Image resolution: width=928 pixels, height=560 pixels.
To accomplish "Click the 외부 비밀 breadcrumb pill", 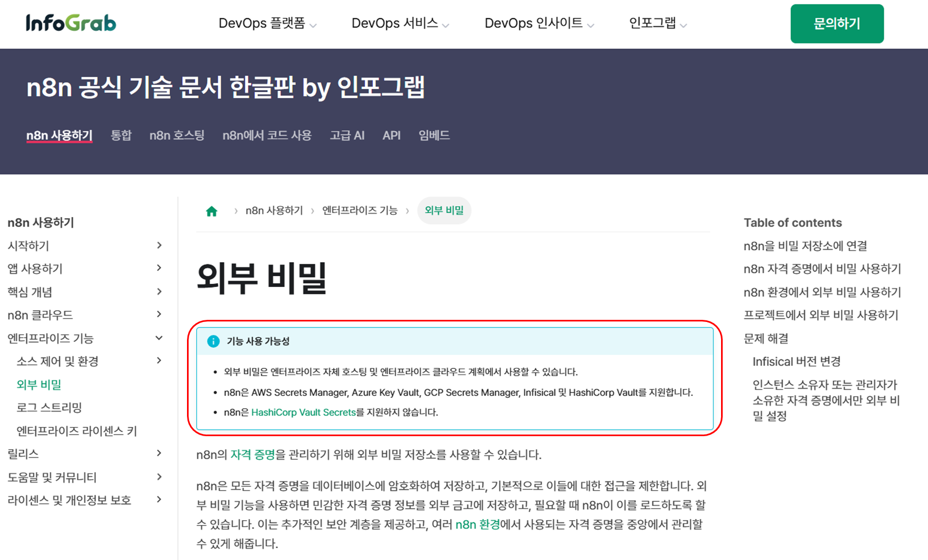I will (444, 211).
